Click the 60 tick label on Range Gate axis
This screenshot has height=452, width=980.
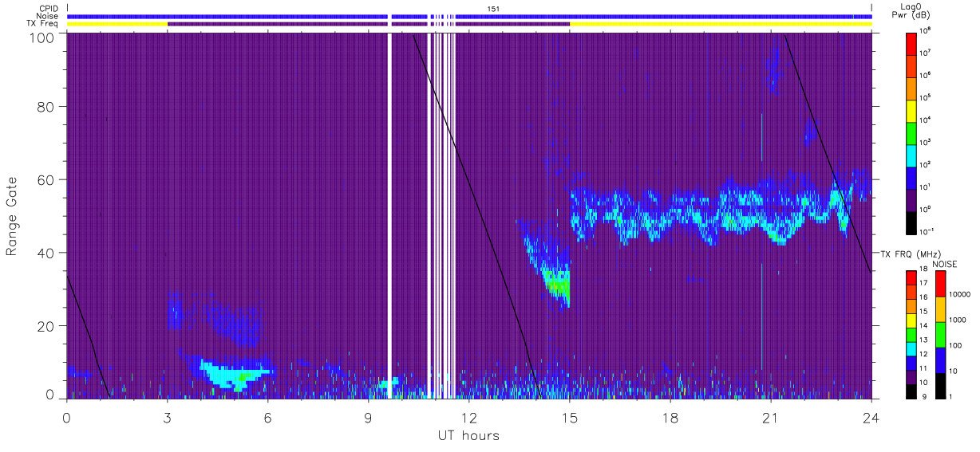coord(46,180)
